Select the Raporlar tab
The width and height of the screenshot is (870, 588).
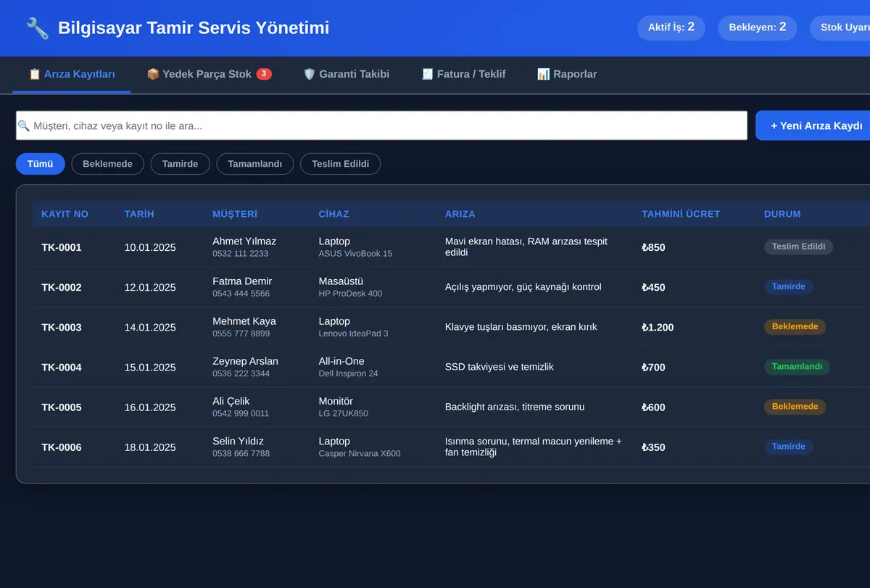(x=567, y=74)
